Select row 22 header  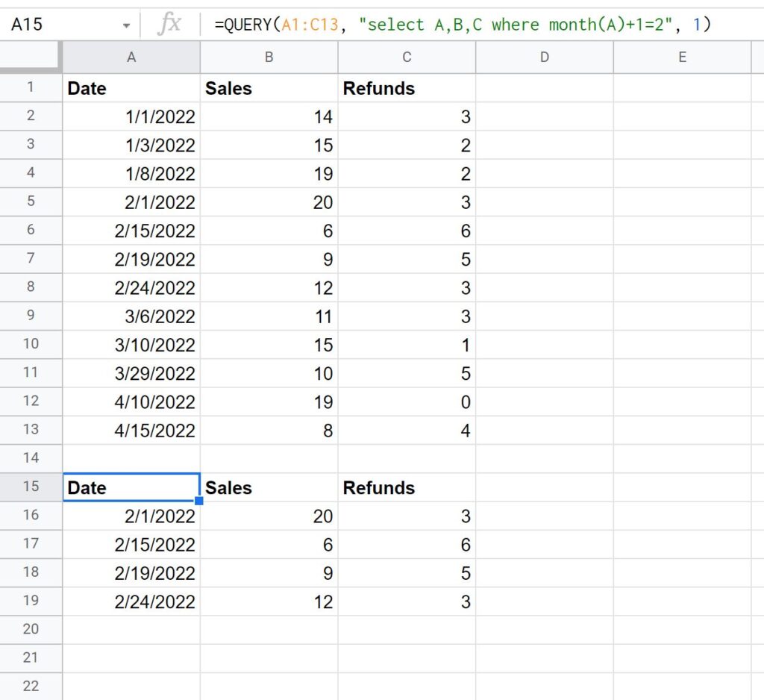31,687
